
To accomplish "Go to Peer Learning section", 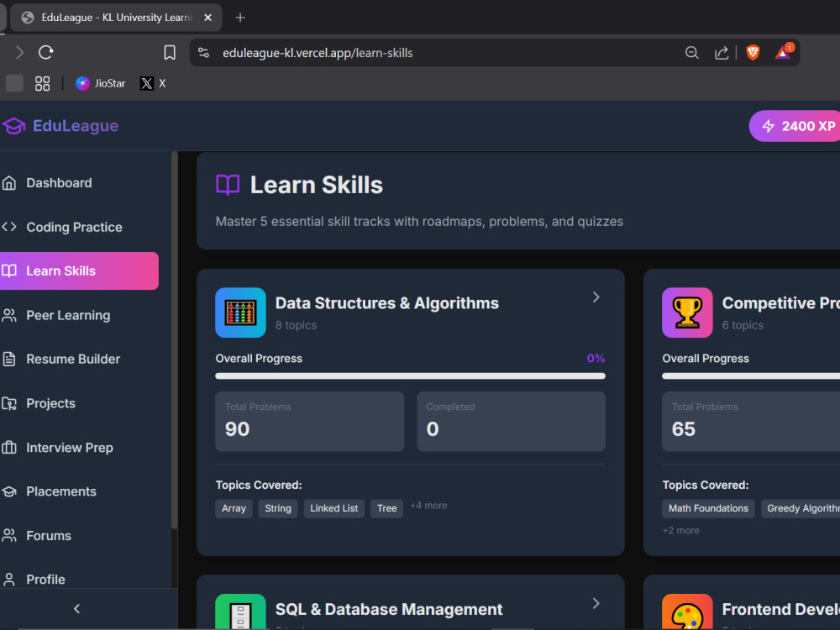I will click(79, 316).
